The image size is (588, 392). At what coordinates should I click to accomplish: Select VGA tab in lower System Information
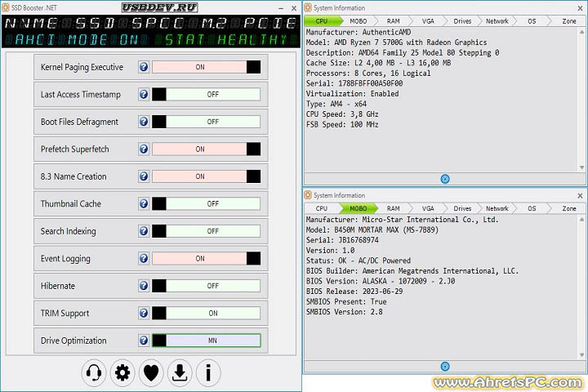point(428,208)
